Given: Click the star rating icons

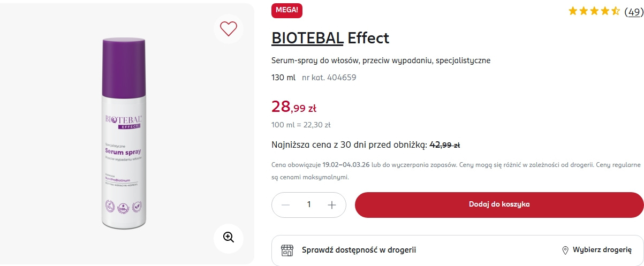Looking at the screenshot, I should pyautogui.click(x=594, y=11).
